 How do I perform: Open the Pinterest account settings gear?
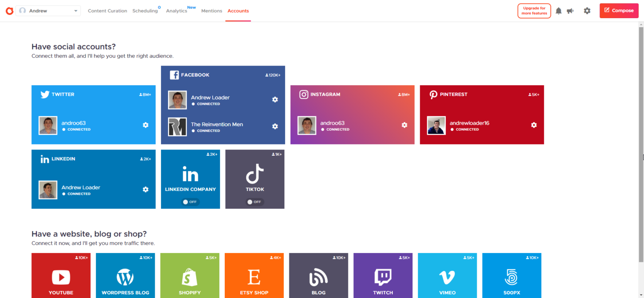click(x=534, y=125)
